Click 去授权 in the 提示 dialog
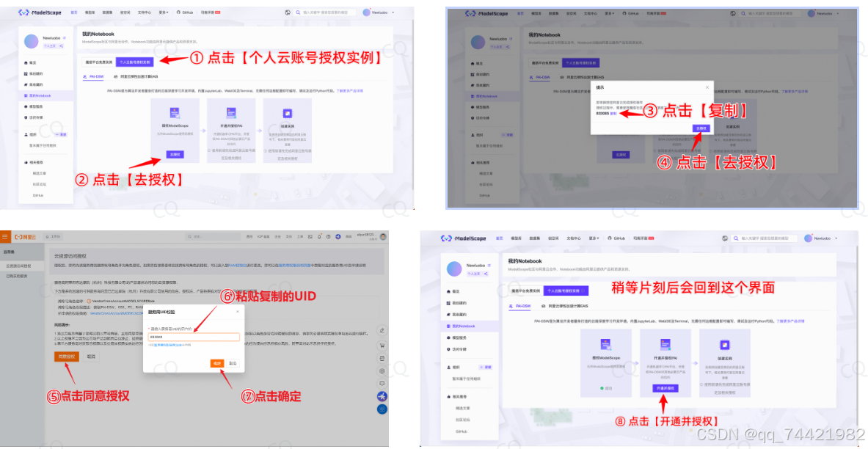Viewport: 868px width, 449px height. coord(701,128)
